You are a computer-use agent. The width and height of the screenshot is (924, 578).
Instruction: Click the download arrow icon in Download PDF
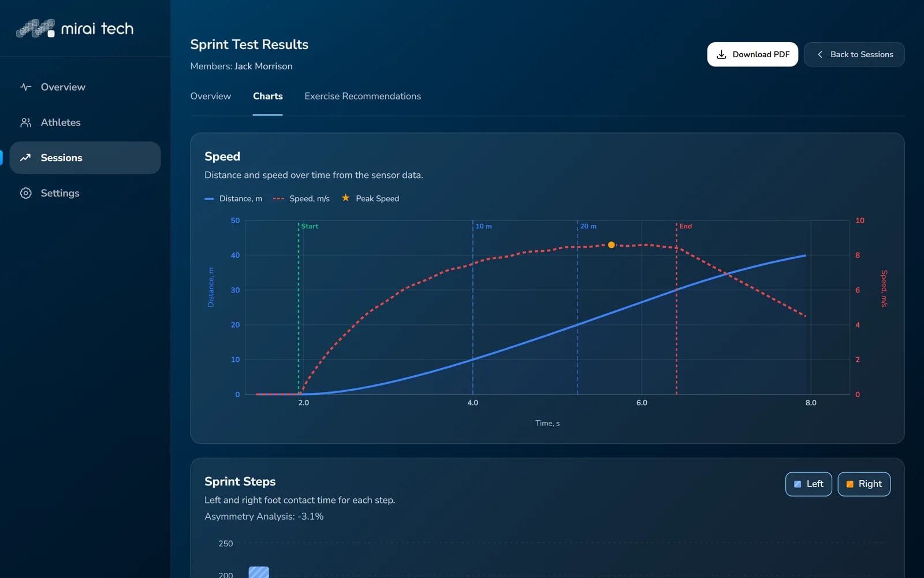pyautogui.click(x=721, y=54)
